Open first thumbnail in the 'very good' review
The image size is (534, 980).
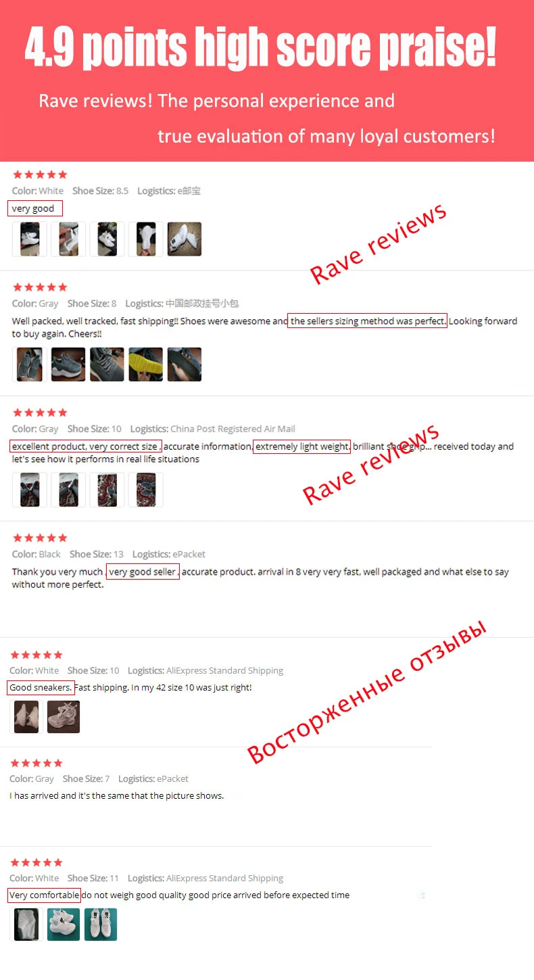click(30, 239)
